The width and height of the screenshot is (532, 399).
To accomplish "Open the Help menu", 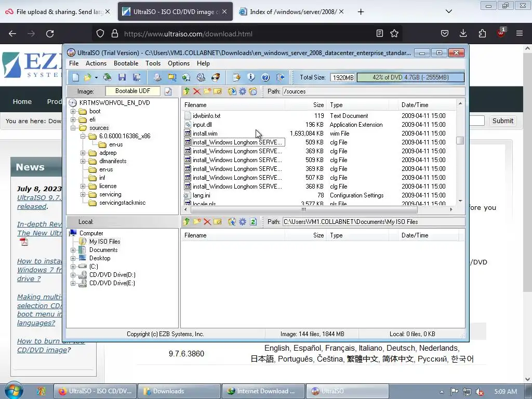I will 203,63.
